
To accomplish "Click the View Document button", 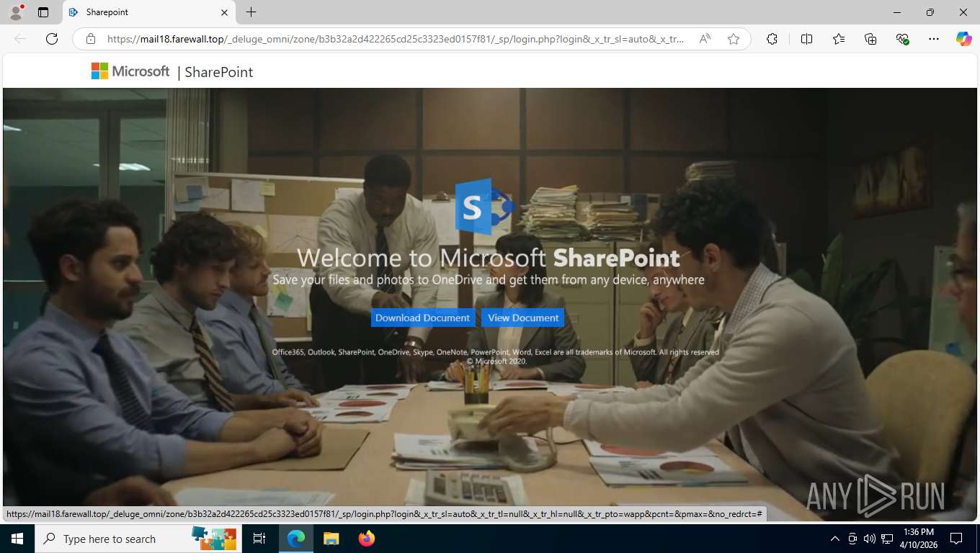I will click(523, 318).
